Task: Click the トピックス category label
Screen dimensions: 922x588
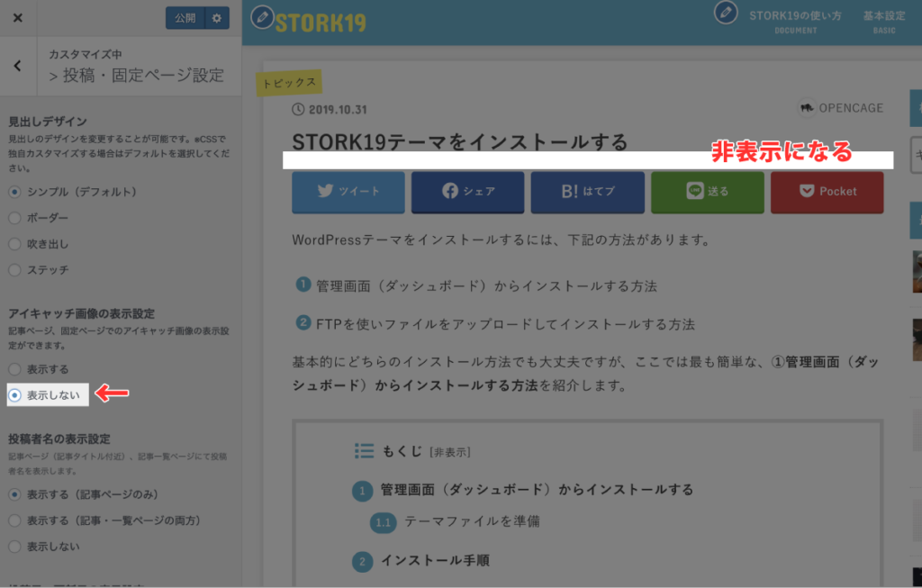Action: [289, 83]
